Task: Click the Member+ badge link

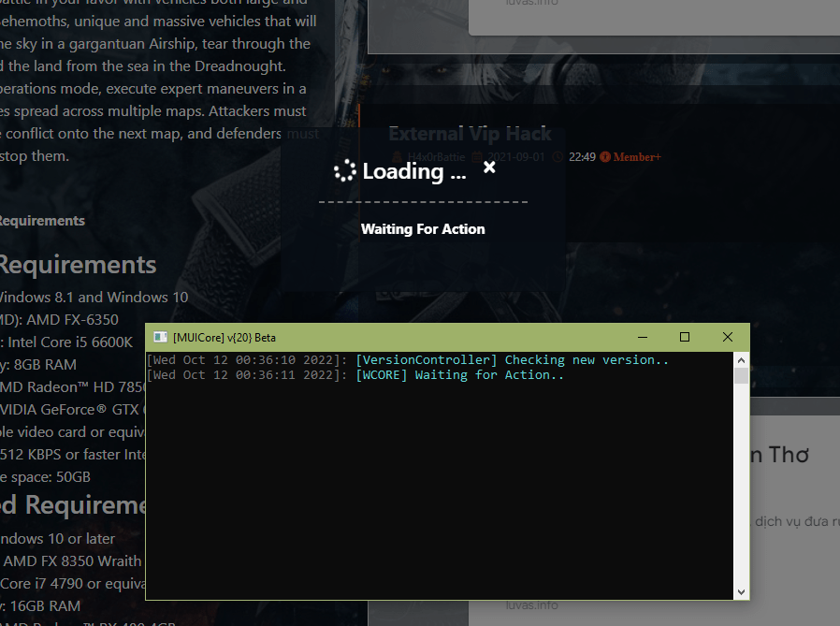Action: point(630,157)
